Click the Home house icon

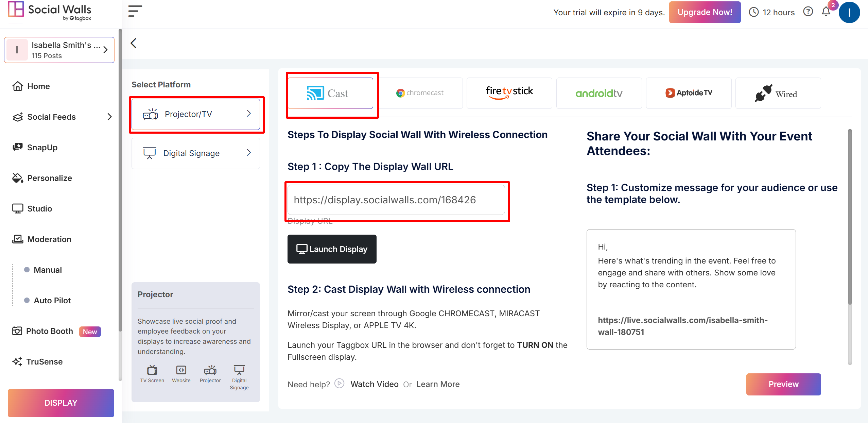pos(18,86)
